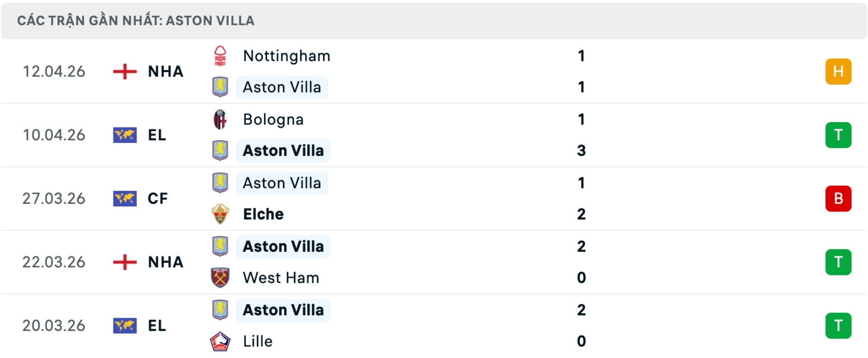Click the orange H draw badge
The height and width of the screenshot is (358, 868).
pos(838,71)
